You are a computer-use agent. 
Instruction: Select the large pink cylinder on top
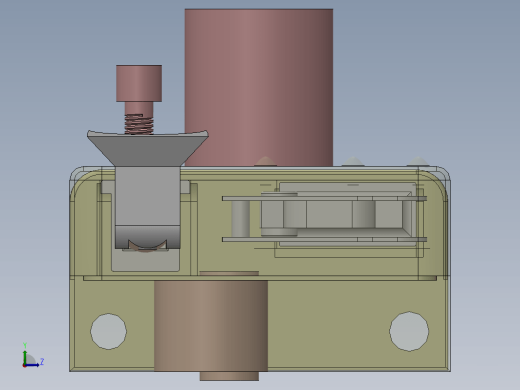[259, 87]
